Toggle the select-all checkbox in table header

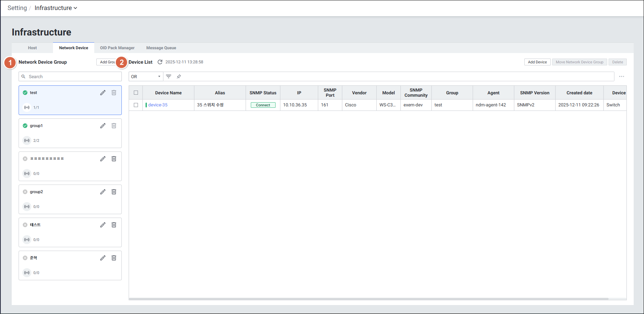coord(136,93)
